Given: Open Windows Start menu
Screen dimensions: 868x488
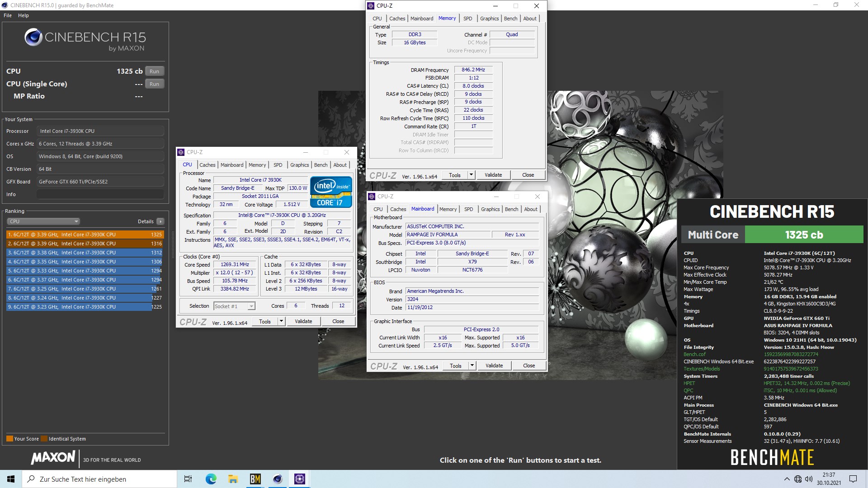Looking at the screenshot, I should pos(11,479).
